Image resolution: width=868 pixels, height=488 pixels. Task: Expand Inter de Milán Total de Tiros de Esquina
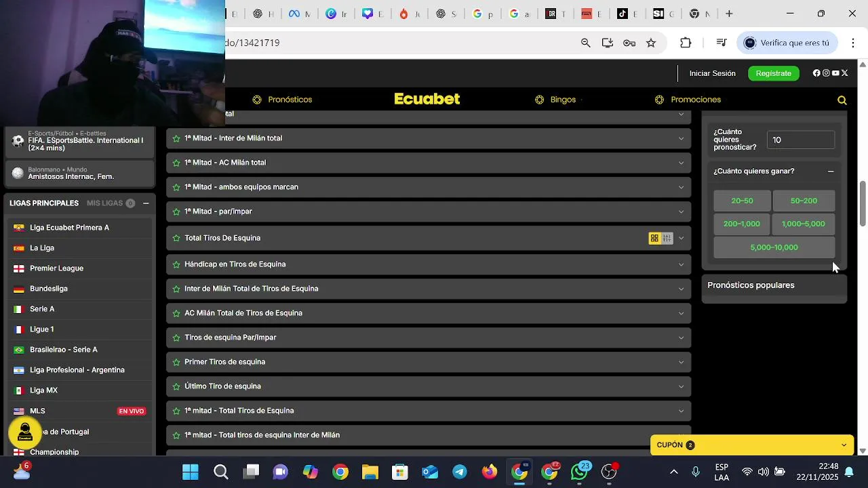click(429, 289)
